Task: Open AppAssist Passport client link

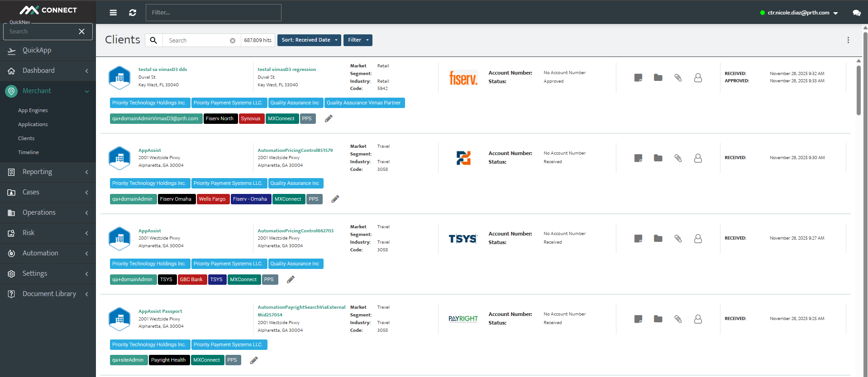Action: 160,311
